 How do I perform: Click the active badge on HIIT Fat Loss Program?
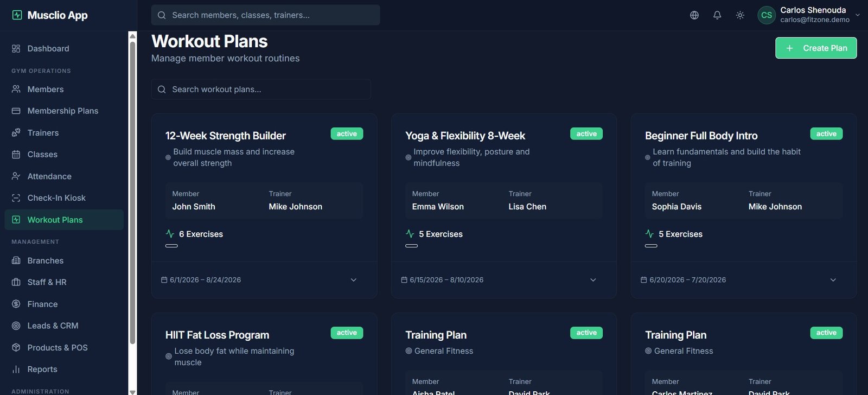click(347, 333)
